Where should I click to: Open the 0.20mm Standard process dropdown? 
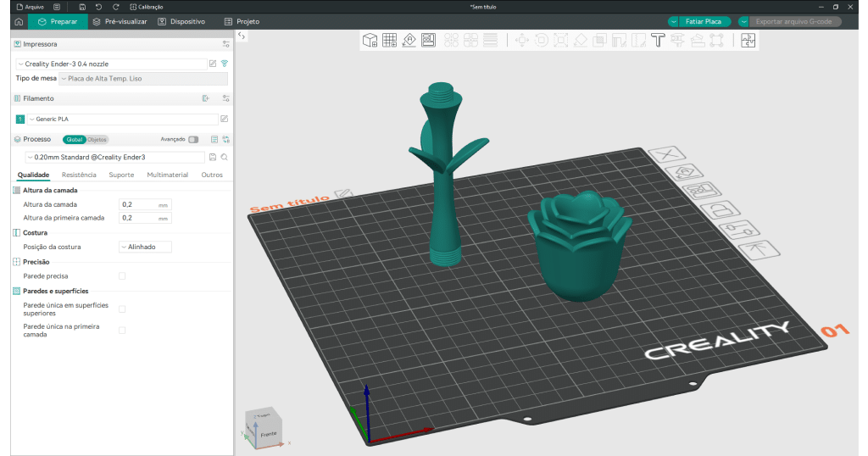[x=114, y=157]
